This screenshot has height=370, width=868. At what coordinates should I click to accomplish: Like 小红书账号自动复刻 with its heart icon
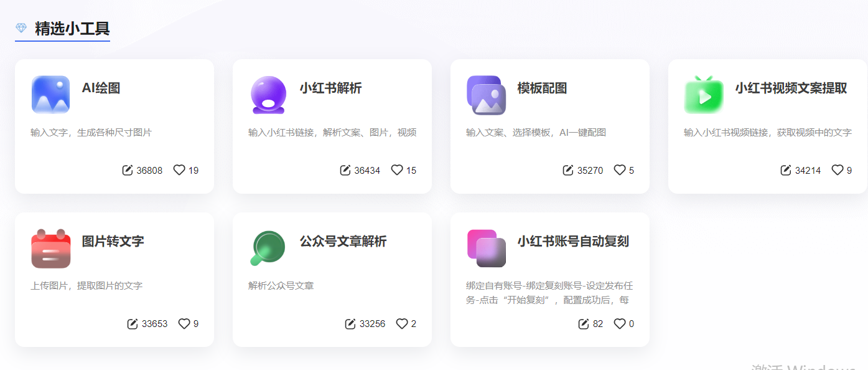point(620,323)
